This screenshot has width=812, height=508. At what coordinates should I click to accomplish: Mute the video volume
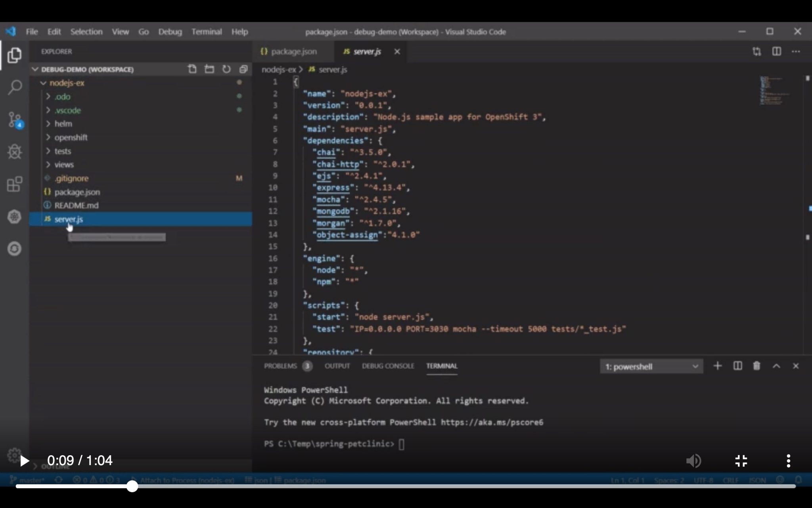(694, 460)
